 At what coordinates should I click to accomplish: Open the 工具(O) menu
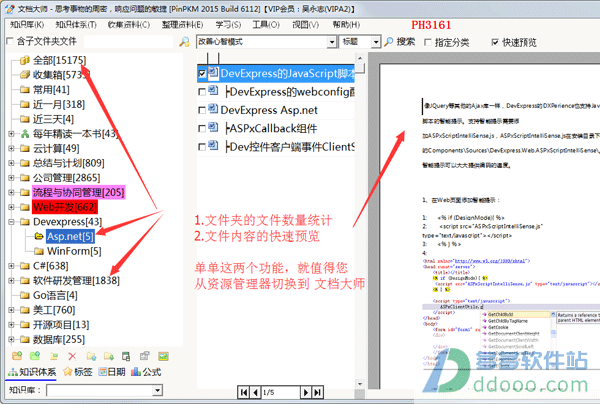pos(266,24)
